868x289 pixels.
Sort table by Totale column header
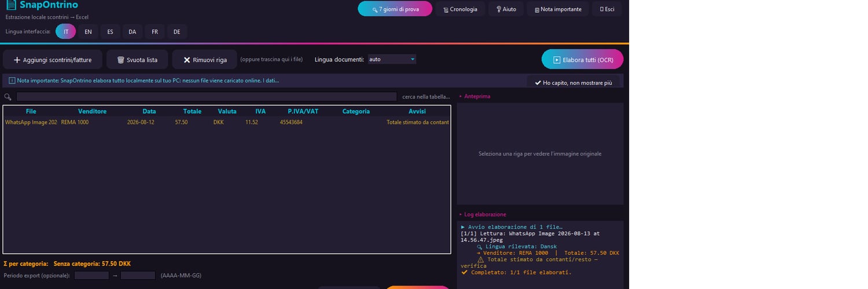(192, 111)
